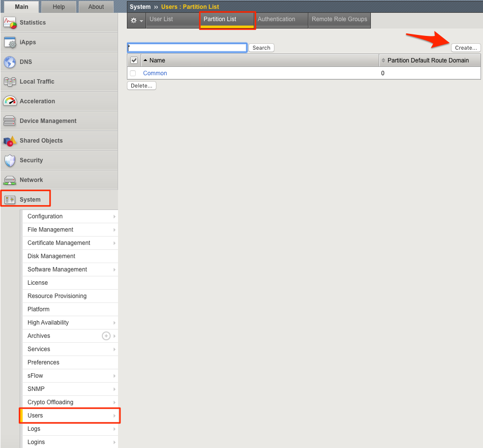Open the Common partition link
Viewport: 483px width, 448px height.
(155, 73)
